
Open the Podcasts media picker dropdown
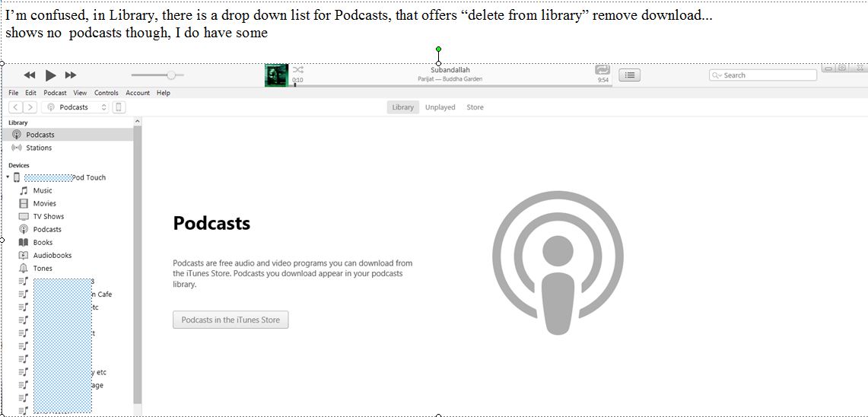(x=75, y=107)
